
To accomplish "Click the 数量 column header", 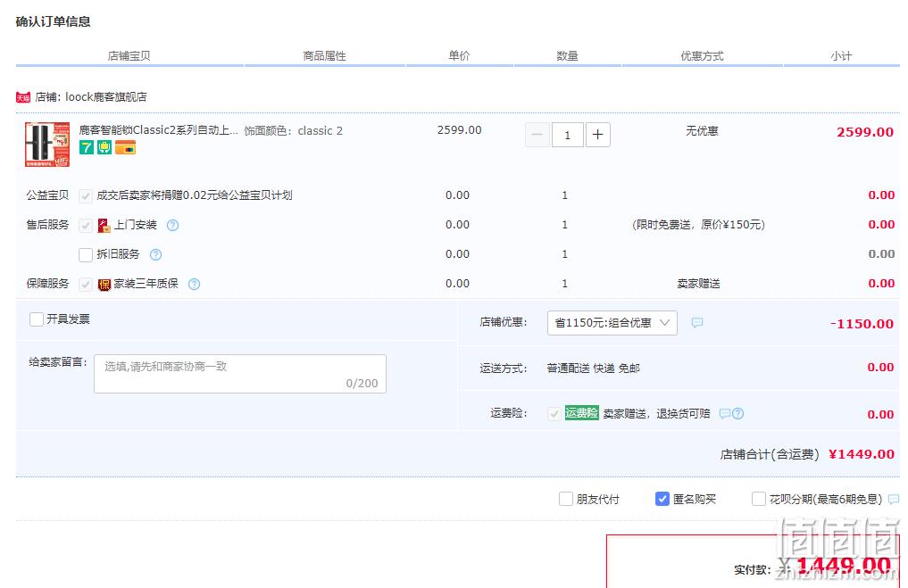I will pyautogui.click(x=567, y=56).
